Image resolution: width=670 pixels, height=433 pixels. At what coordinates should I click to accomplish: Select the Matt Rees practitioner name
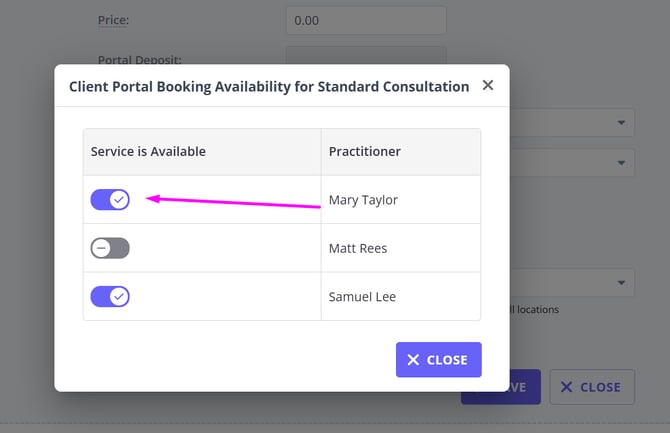click(358, 248)
